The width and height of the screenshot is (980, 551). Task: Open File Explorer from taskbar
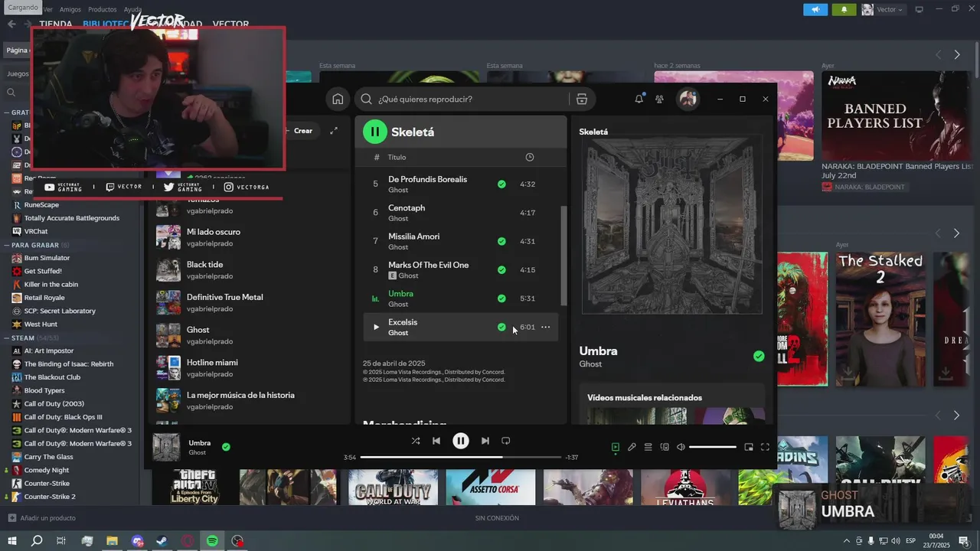pyautogui.click(x=112, y=541)
